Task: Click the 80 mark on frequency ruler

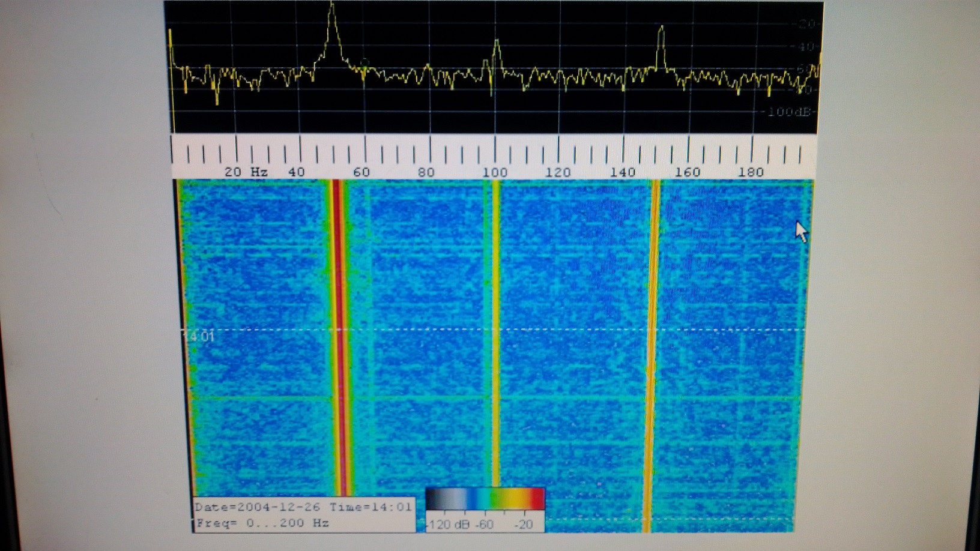Action: (426, 172)
